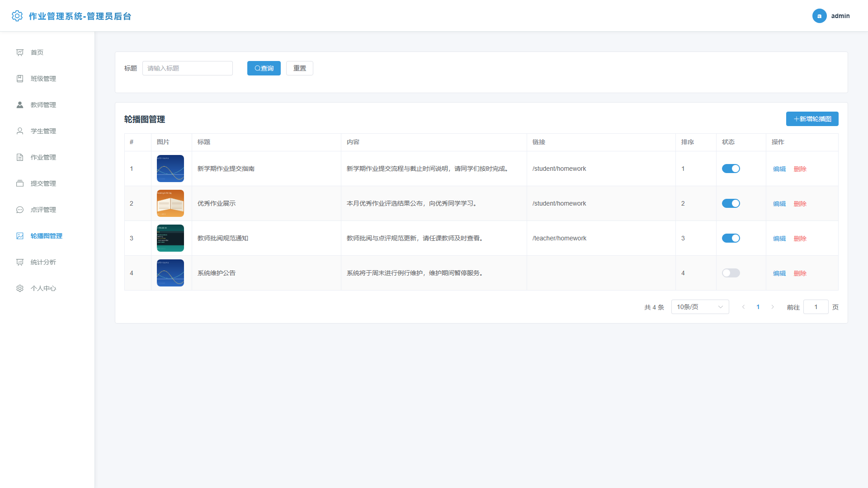Go to the next page arrow
The image size is (868, 488).
pyautogui.click(x=773, y=307)
